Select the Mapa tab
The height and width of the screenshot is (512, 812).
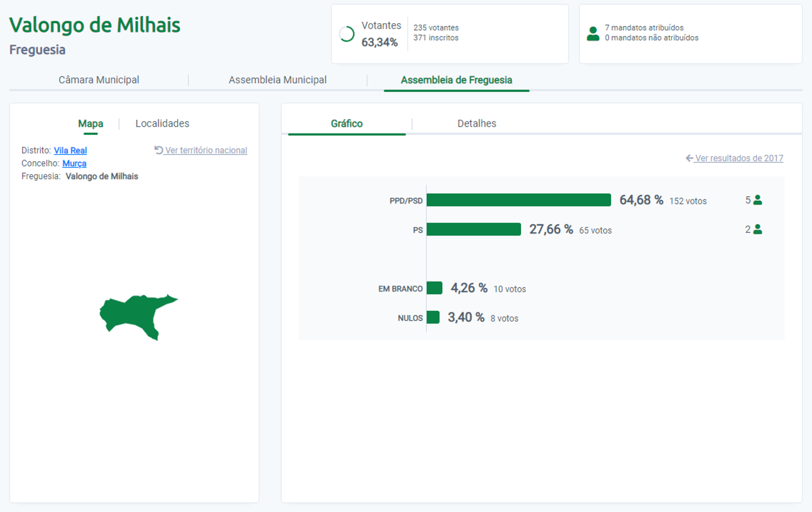pos(91,123)
